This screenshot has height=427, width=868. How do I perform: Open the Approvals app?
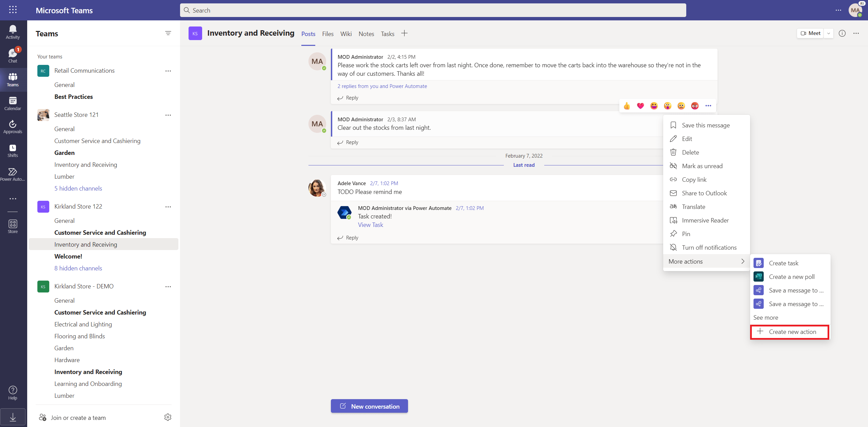click(x=13, y=126)
